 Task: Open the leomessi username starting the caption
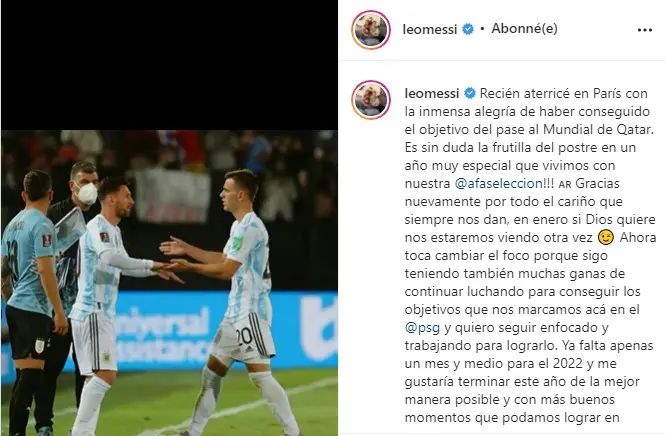pos(432,93)
